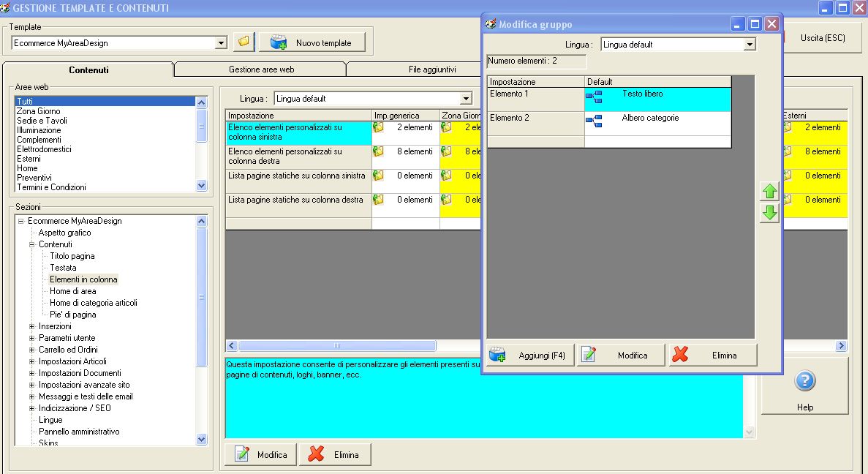Click Elimina button below description panel
Image resolution: width=868 pixels, height=474 pixels.
pyautogui.click(x=335, y=455)
